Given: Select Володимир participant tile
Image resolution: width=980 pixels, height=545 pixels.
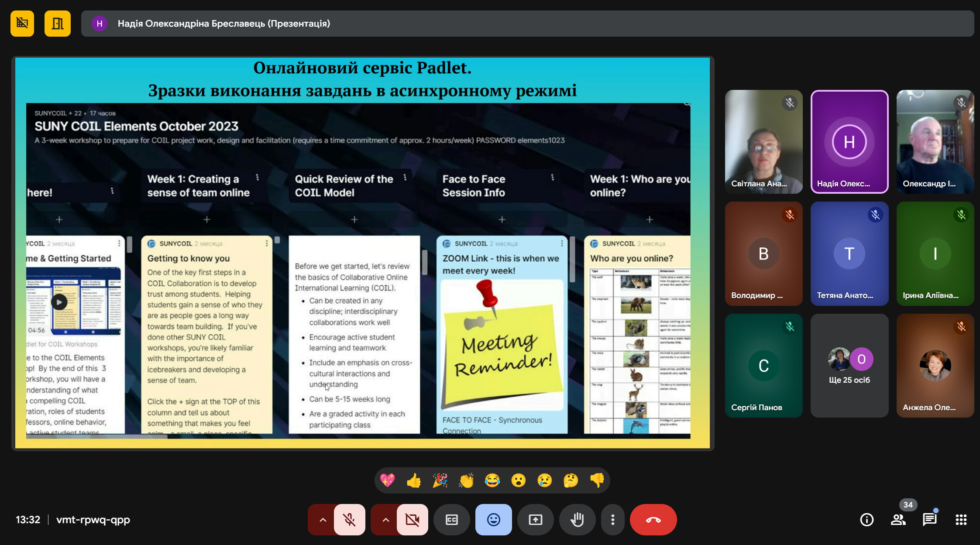Looking at the screenshot, I should tap(763, 254).
